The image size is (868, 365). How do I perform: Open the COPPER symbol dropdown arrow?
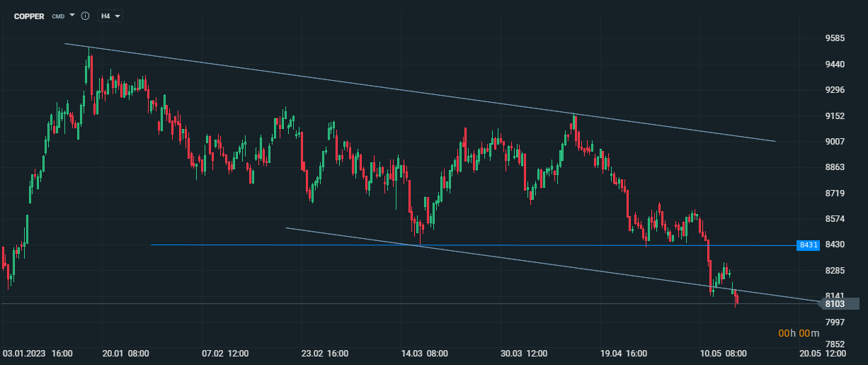[x=72, y=15]
